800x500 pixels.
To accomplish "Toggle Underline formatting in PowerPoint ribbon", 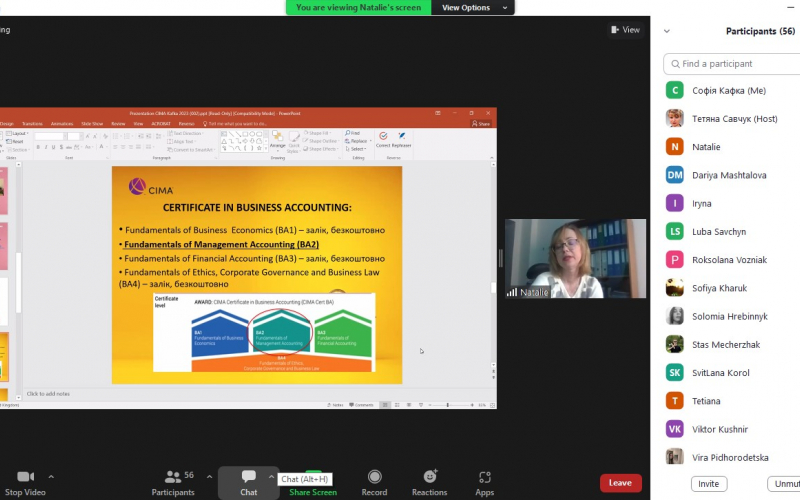I will pyautogui.click(x=53, y=147).
